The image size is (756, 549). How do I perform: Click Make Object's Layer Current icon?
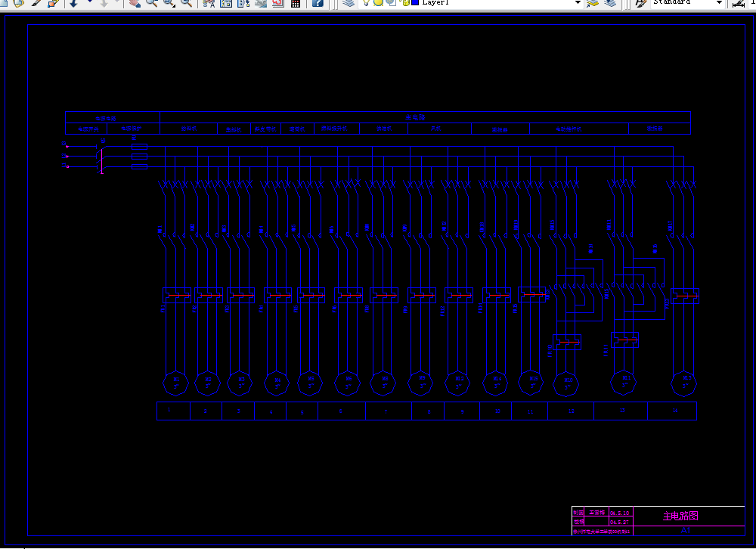[593, 3]
